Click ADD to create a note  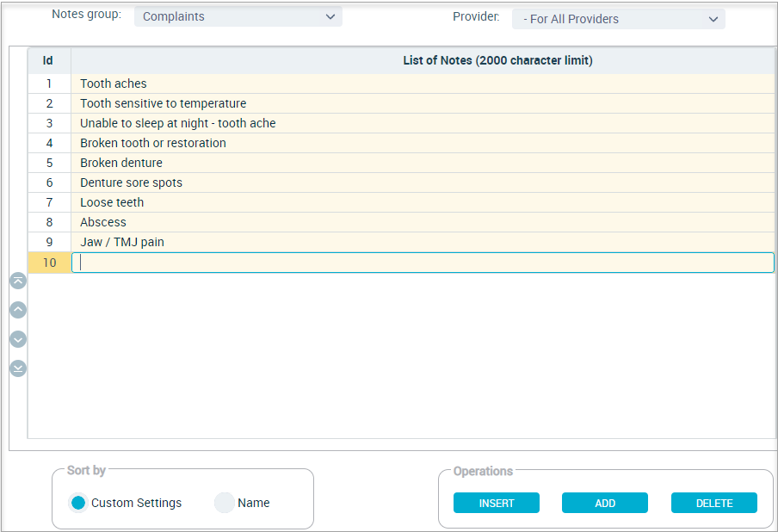[x=605, y=503]
